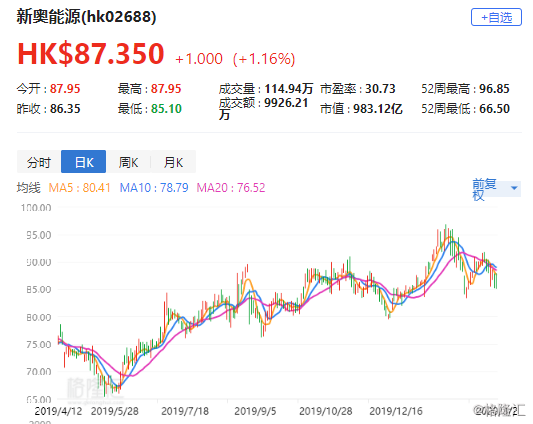Click 成交额 value 9926.21
Viewport: 533px width, 424px height.
[286, 103]
